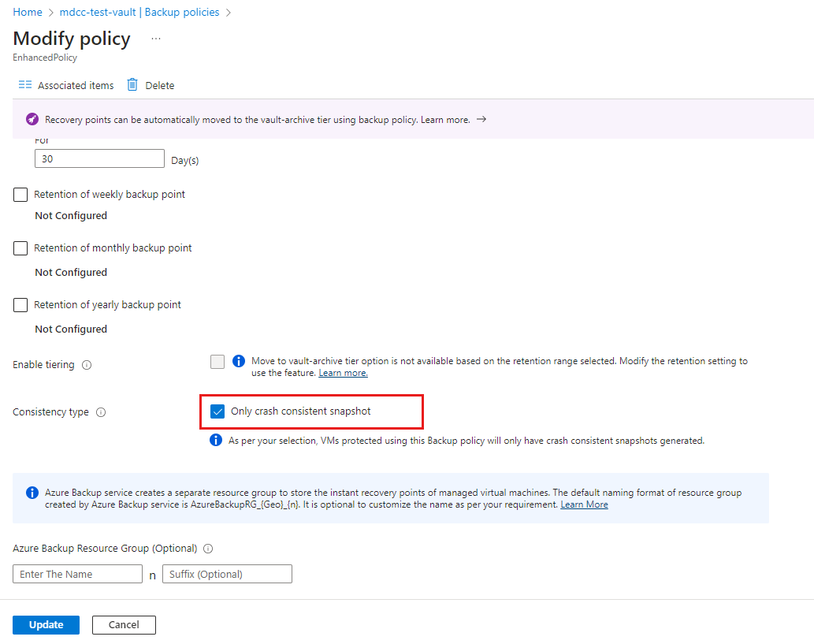Open the ellipsis menu beside Modify policy

(155, 38)
